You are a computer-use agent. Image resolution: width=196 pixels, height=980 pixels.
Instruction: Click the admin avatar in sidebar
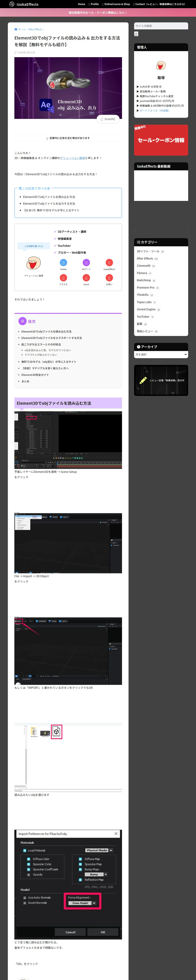pos(161,66)
